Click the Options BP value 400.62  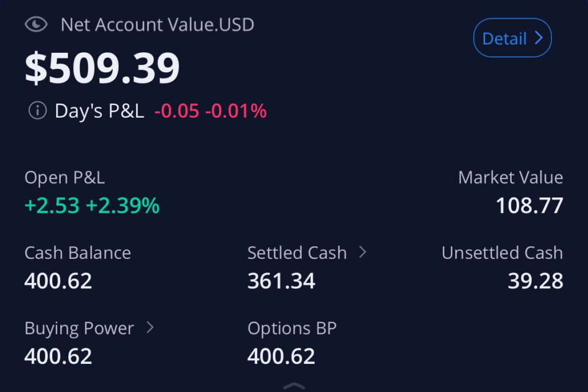coord(281,356)
